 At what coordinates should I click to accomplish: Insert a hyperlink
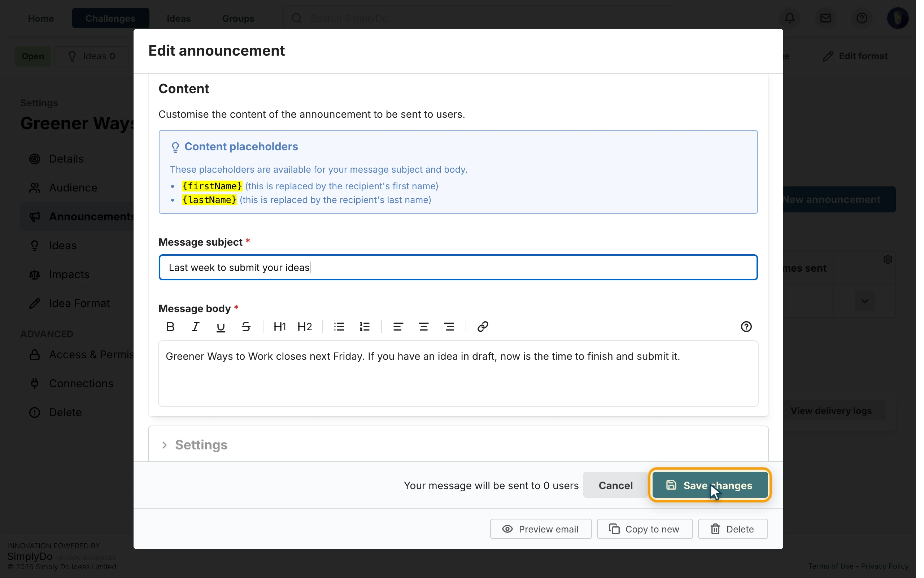[x=483, y=327]
